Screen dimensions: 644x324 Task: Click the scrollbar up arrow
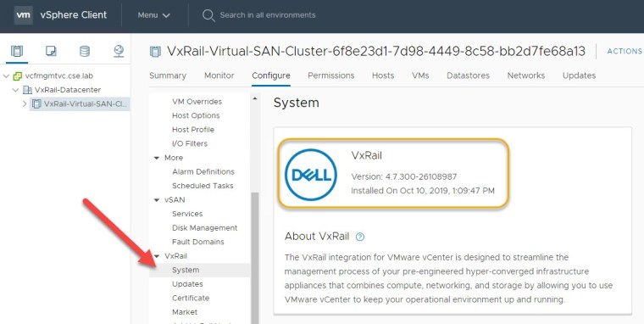tap(255, 98)
